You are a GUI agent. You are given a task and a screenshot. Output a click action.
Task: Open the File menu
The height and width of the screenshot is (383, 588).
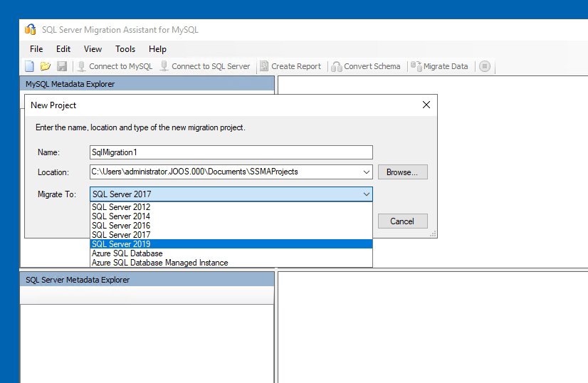(36, 49)
